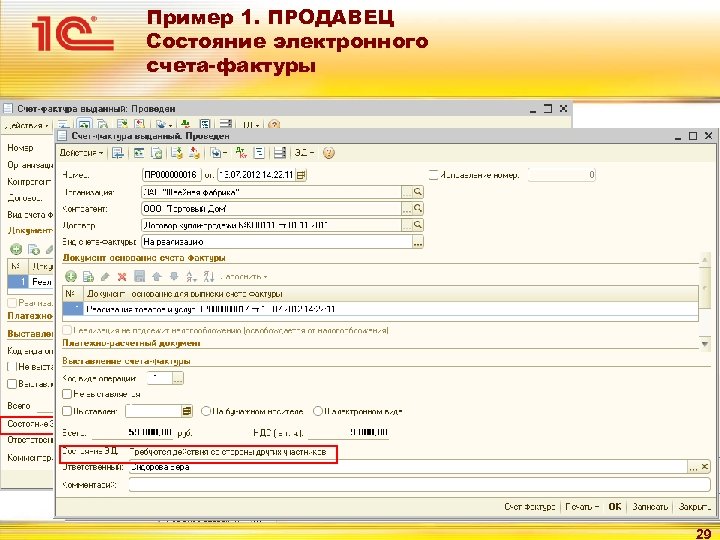720x540 pixels.
Task: Expand the Платежно-расчетный документ section arrow
Action: 705,343
